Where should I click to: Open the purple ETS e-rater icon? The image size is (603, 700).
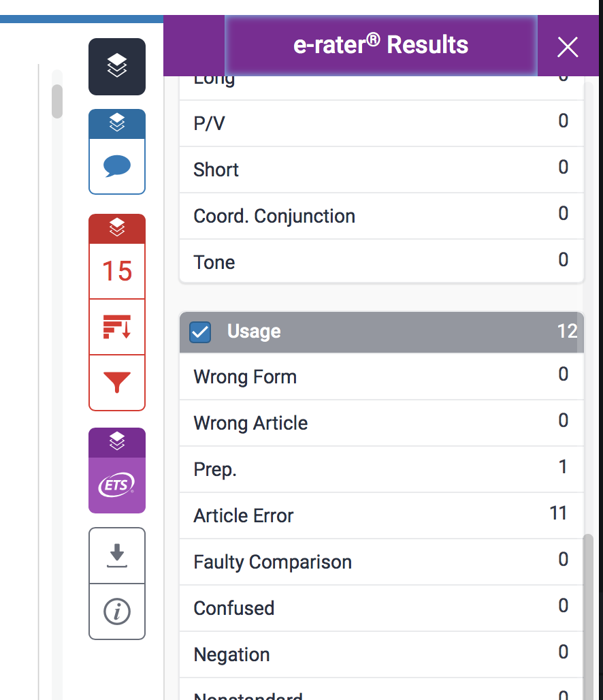click(117, 486)
